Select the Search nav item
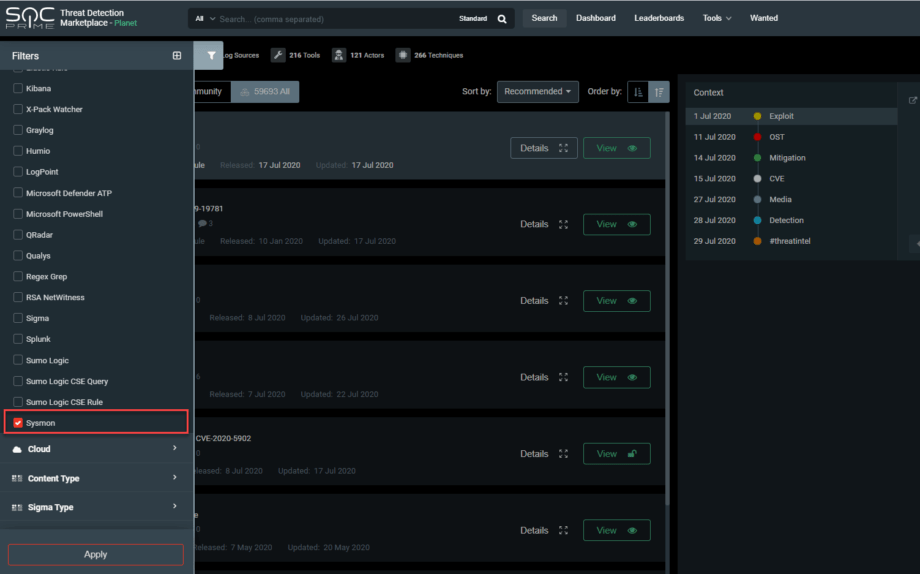 click(x=544, y=18)
